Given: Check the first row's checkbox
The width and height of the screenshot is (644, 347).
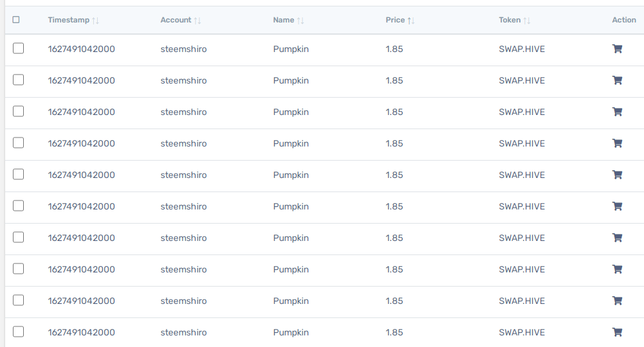Looking at the screenshot, I should (x=18, y=48).
